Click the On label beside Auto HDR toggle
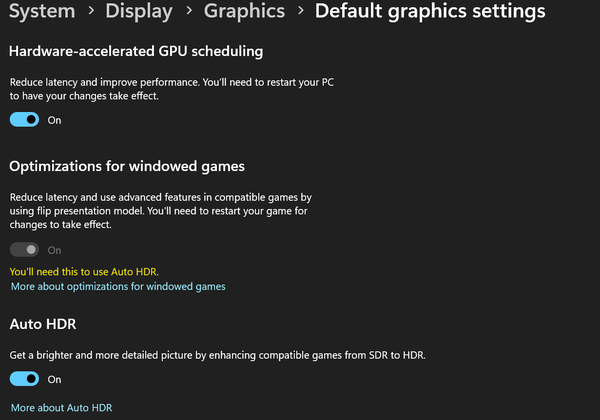This screenshot has height=420, width=600. click(54, 379)
